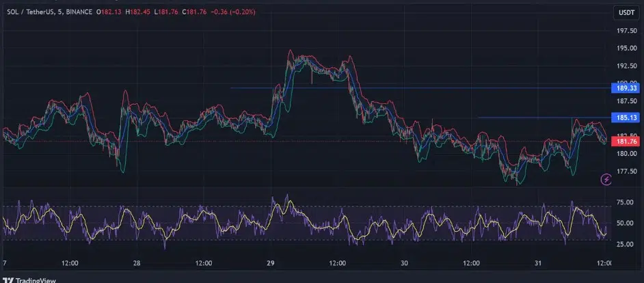This screenshot has width=644, height=283.
Task: Click the 177.50 price axis label
Action: (x=627, y=172)
